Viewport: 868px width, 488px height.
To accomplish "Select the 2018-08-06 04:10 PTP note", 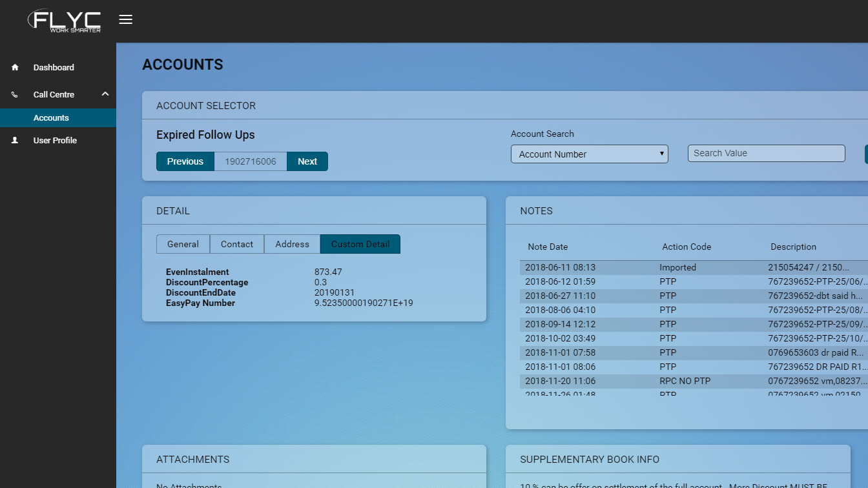I will tap(694, 310).
